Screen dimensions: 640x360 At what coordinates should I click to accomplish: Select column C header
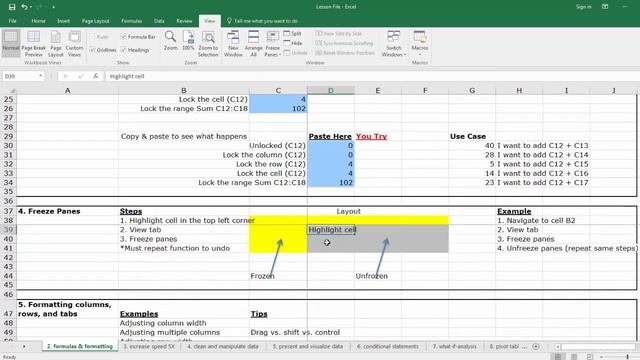pyautogui.click(x=278, y=90)
